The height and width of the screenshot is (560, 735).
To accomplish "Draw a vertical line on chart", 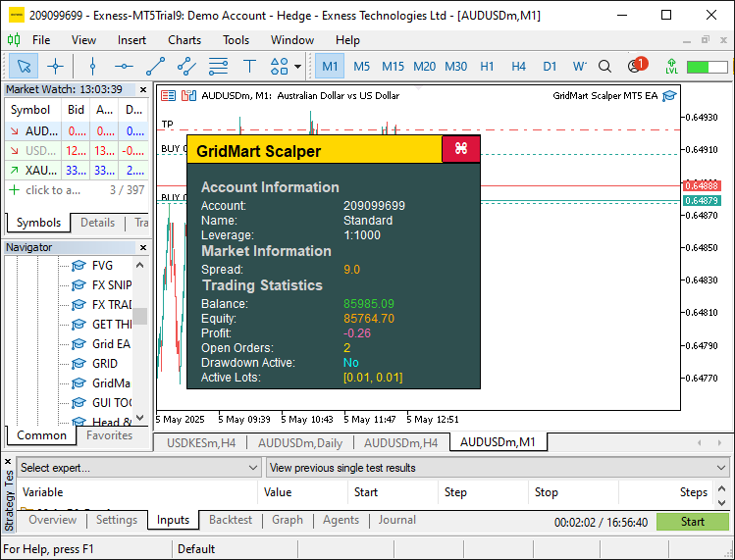I will tap(92, 66).
